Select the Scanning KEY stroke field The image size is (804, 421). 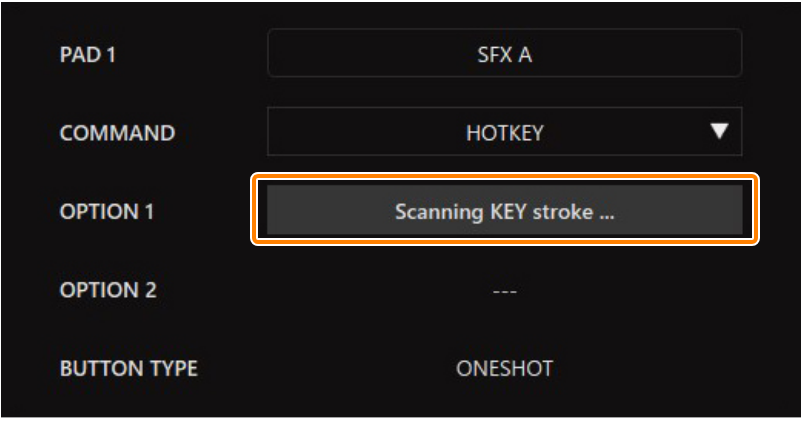(505, 210)
